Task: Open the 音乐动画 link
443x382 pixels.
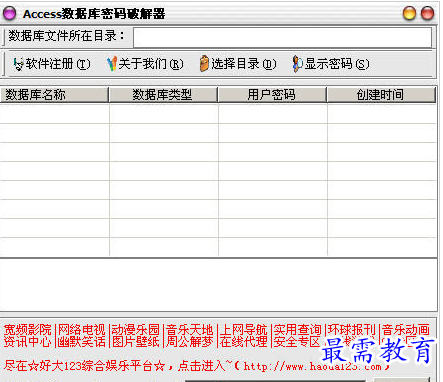Action: click(406, 330)
